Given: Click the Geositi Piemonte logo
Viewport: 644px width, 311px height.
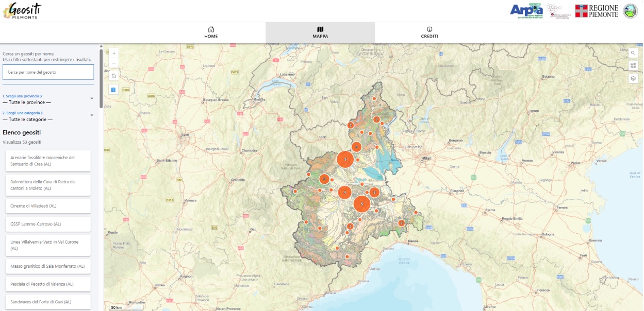Looking at the screenshot, I should [22, 10].
